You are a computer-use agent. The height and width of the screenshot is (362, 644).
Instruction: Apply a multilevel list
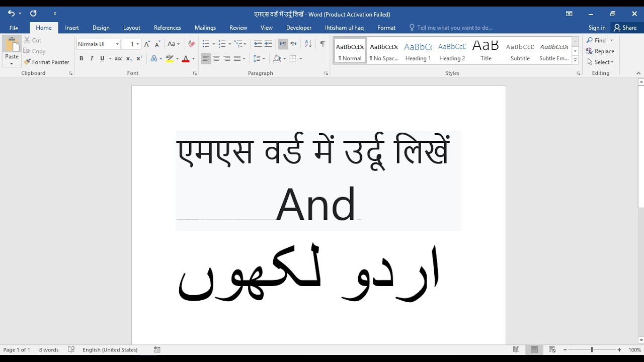click(238, 44)
